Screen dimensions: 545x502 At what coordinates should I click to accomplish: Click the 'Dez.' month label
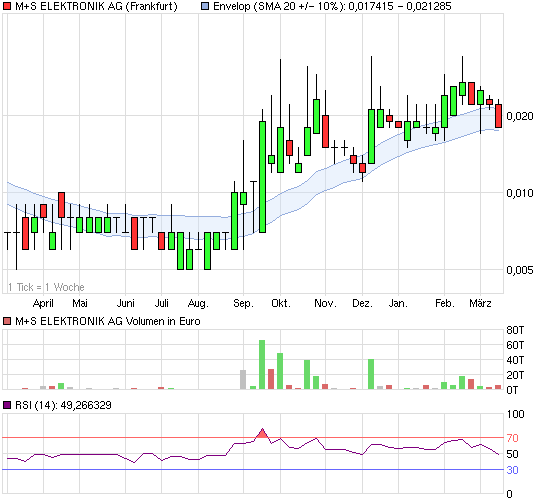(x=362, y=303)
